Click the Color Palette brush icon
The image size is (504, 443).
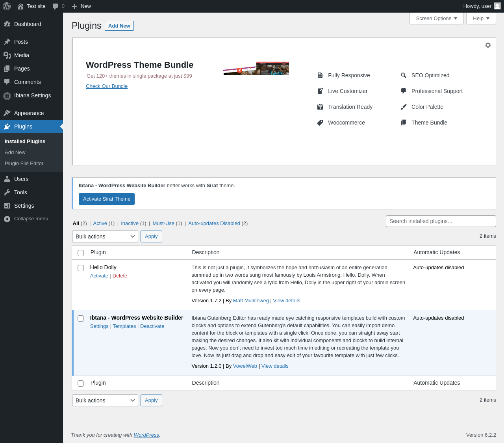[x=404, y=107]
